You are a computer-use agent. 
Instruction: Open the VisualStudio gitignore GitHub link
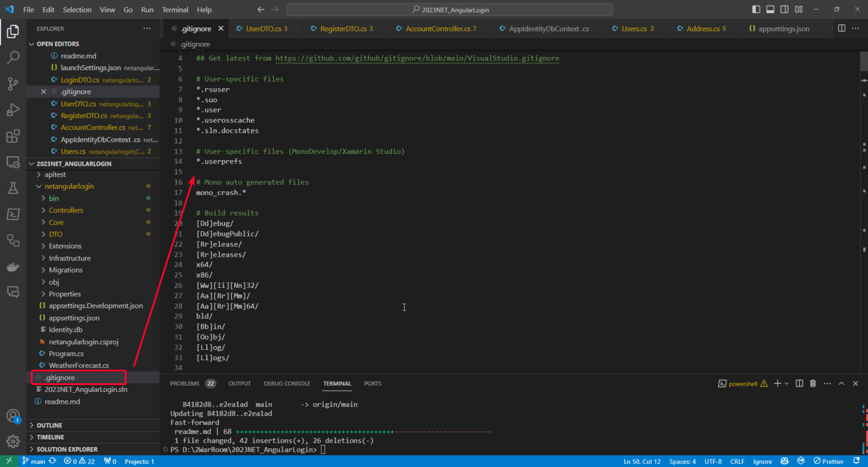(x=417, y=58)
